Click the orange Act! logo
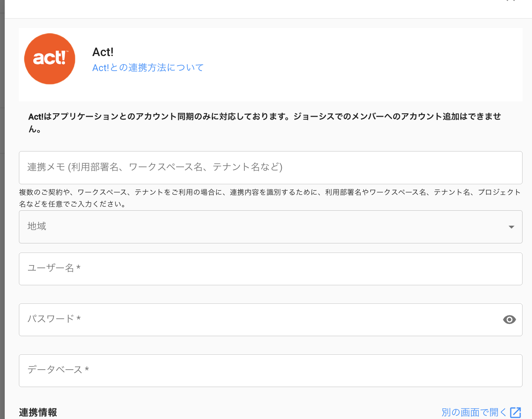The width and height of the screenshot is (532, 419). click(50, 59)
